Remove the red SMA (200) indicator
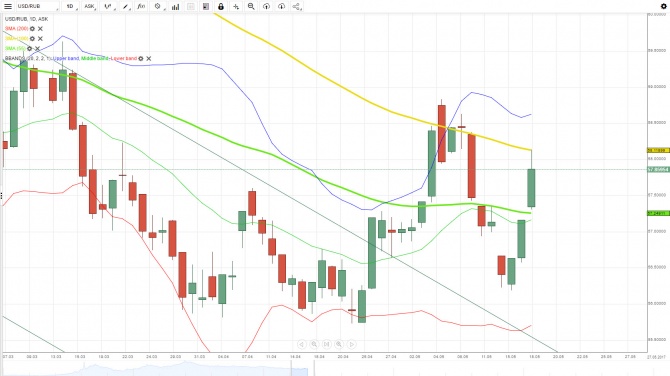 click(40, 29)
